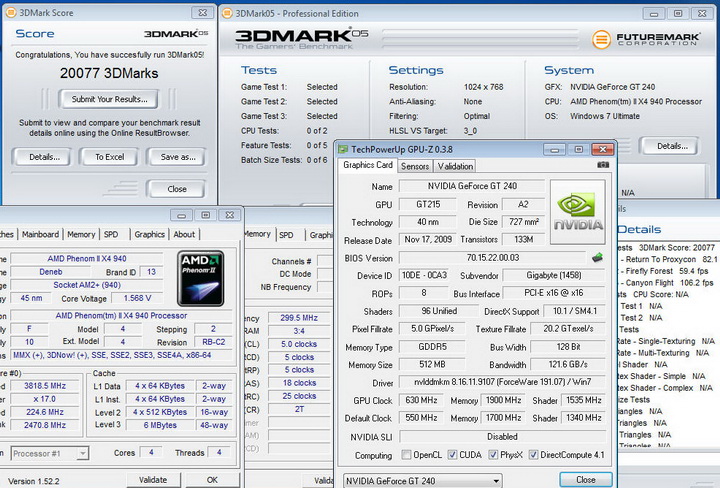720x488 pixels.
Task: Click the Bandwidth 121.6 GB/s field
Action: click(568, 365)
